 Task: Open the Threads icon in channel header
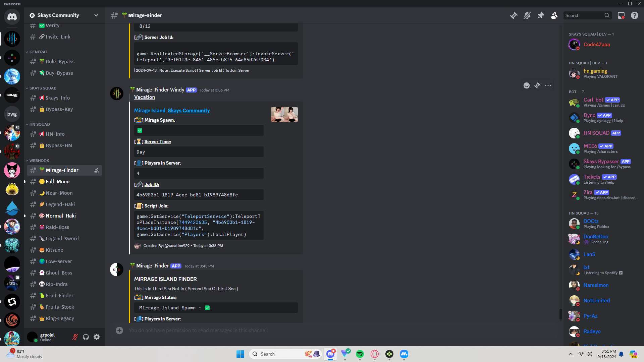514,15
